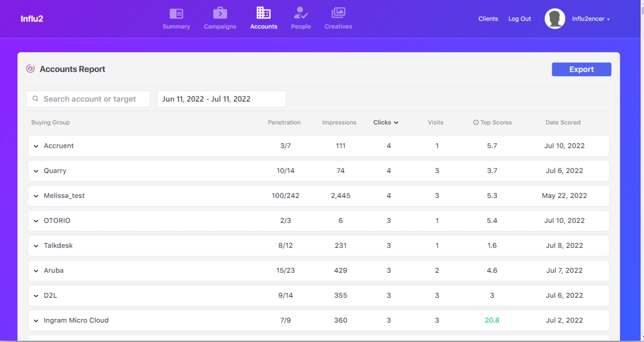
Task: Click the 100/242 penetration value
Action: pos(285,196)
